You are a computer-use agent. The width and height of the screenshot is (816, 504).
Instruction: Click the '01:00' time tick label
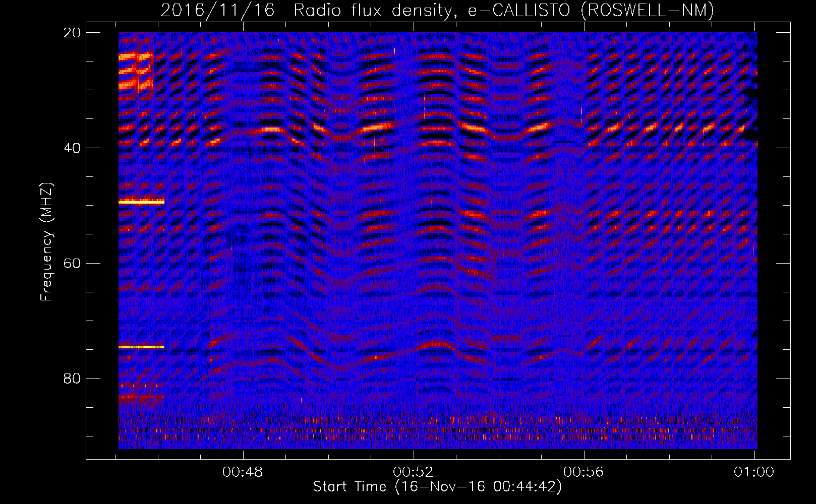coord(754,472)
